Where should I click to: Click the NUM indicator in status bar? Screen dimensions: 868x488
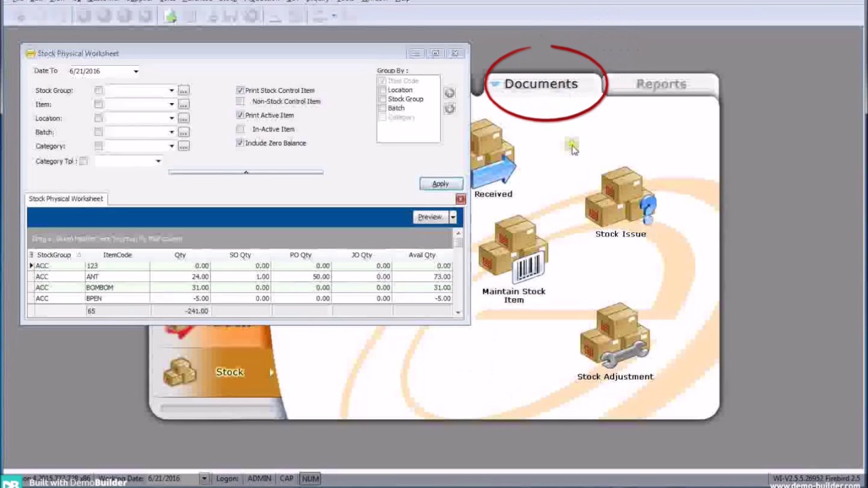(x=310, y=479)
